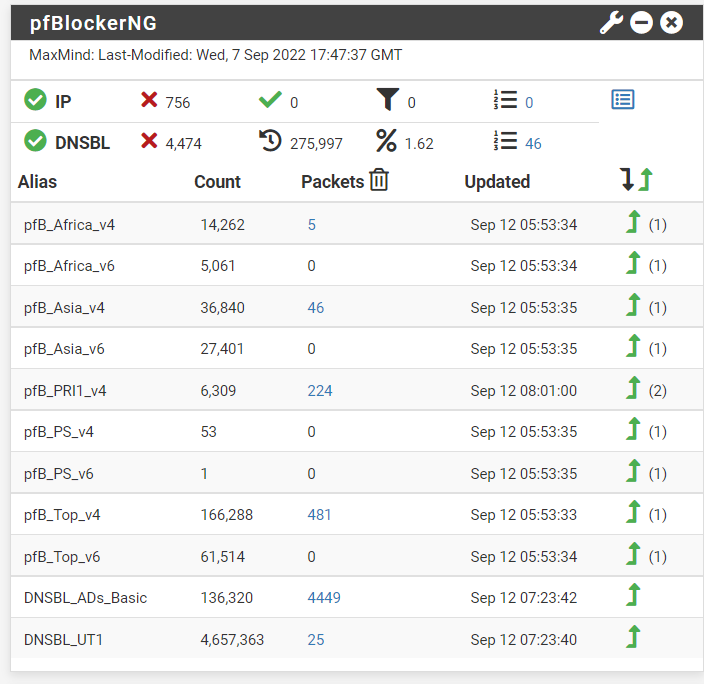Click the numbered list icon in IP row
The height and width of the screenshot is (684, 704).
click(506, 99)
